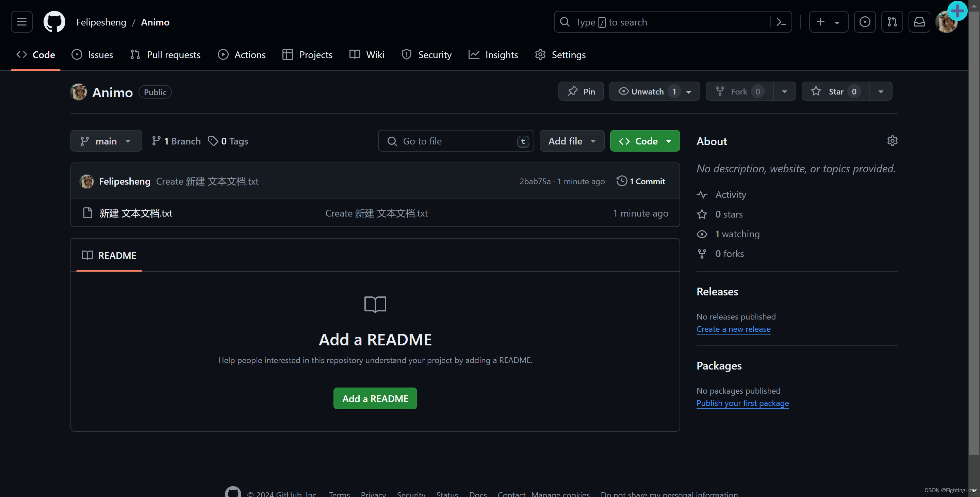Click the Fork button
Viewport: 980px width, 497px height.
[x=739, y=91]
